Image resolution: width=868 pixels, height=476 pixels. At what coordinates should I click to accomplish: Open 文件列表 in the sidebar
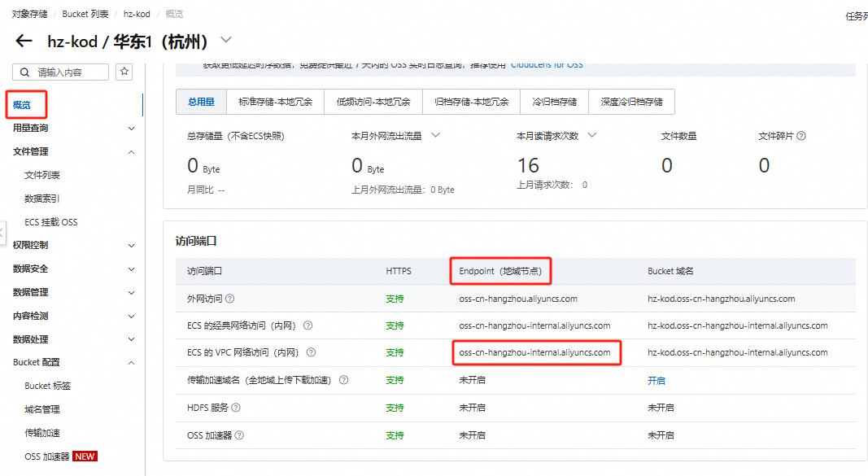[42, 175]
